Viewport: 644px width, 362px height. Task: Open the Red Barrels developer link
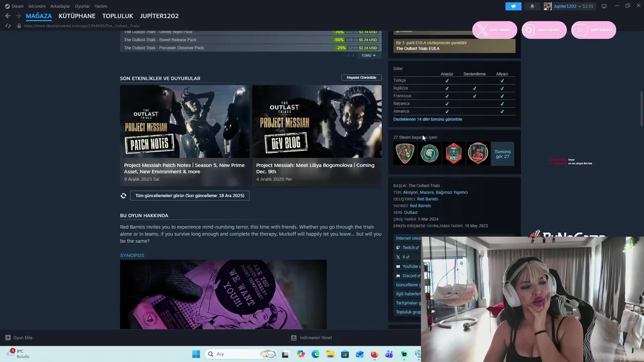(428, 199)
